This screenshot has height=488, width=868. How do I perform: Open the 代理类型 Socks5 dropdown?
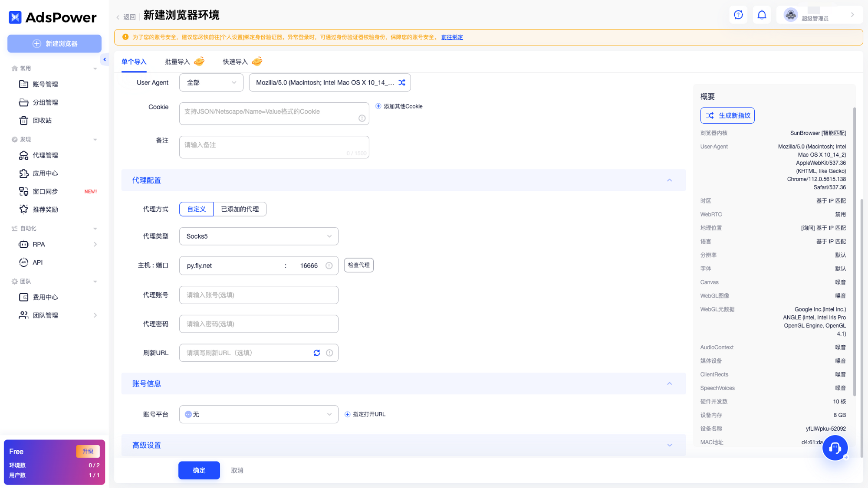tap(258, 236)
